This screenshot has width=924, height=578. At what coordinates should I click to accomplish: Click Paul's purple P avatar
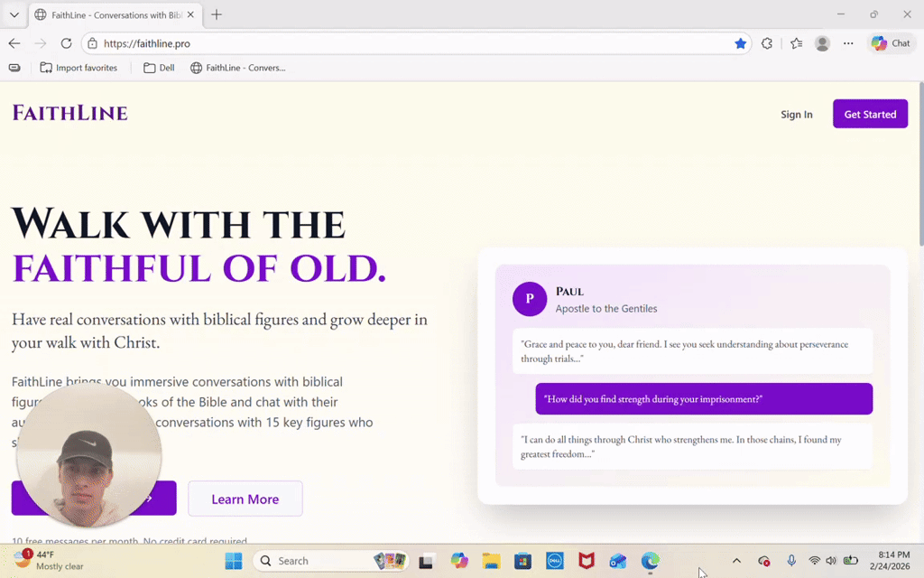click(529, 299)
